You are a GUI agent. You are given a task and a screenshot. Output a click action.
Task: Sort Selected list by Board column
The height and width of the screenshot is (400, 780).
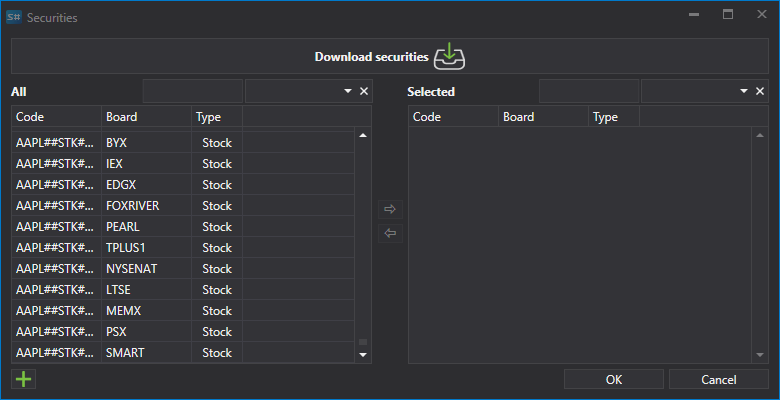pos(543,116)
